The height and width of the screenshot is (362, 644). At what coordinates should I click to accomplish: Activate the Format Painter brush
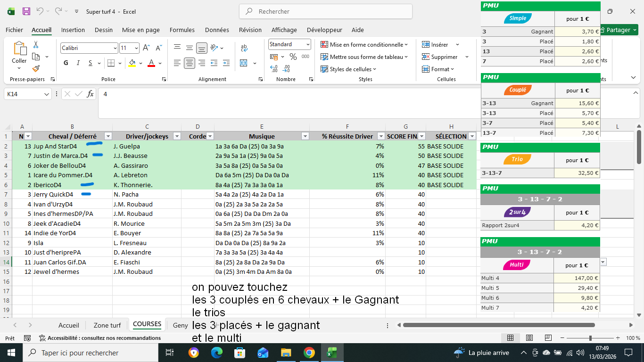tap(36, 68)
